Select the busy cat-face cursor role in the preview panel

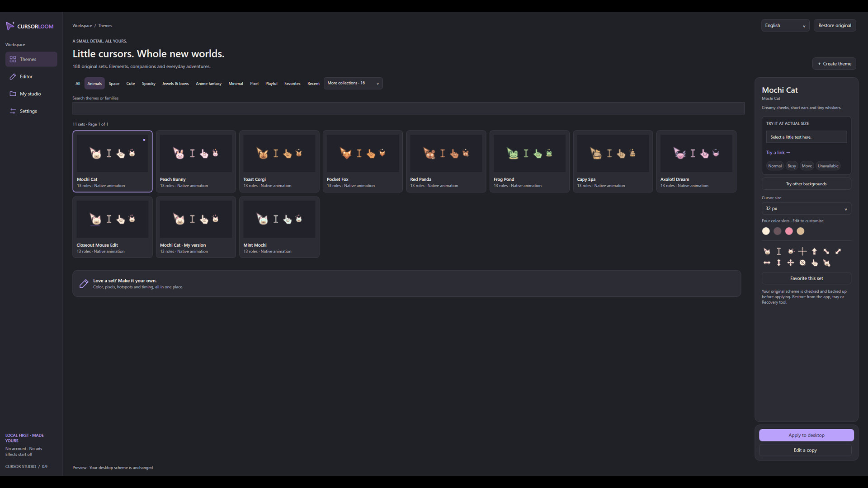[x=791, y=251]
